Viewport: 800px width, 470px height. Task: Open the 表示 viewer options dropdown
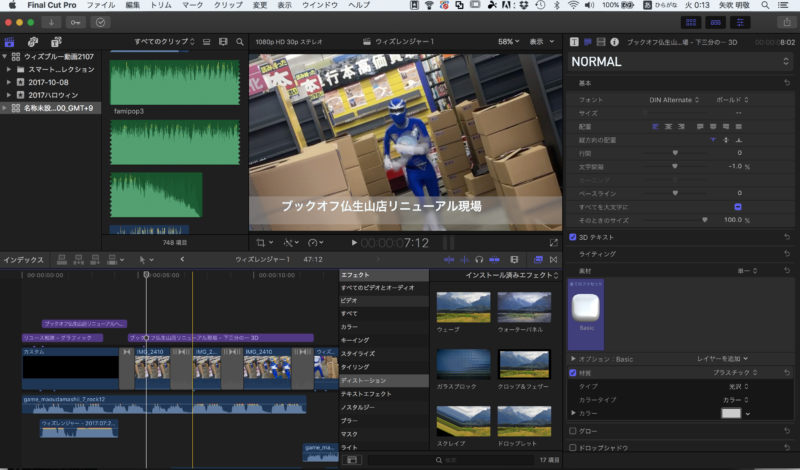(x=541, y=42)
